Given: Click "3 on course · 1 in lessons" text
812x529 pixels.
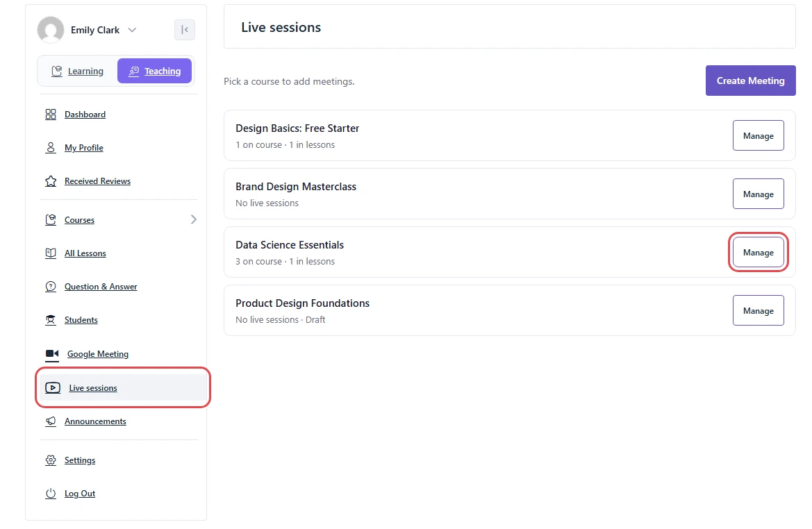Looking at the screenshot, I should click(x=285, y=262).
